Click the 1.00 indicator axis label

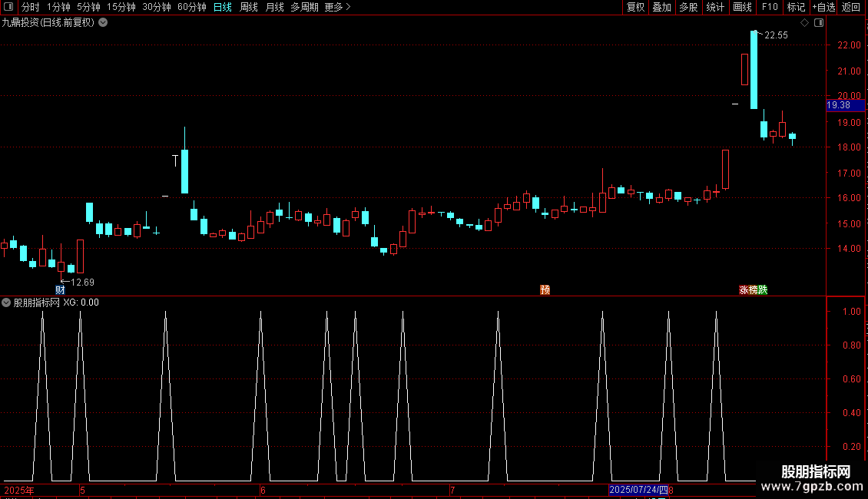[x=851, y=312]
